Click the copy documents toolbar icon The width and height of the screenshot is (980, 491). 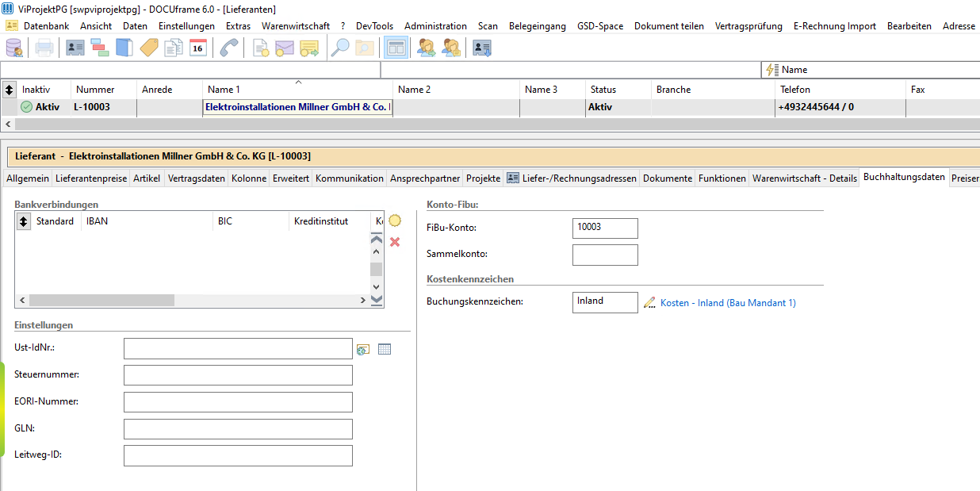tap(174, 48)
